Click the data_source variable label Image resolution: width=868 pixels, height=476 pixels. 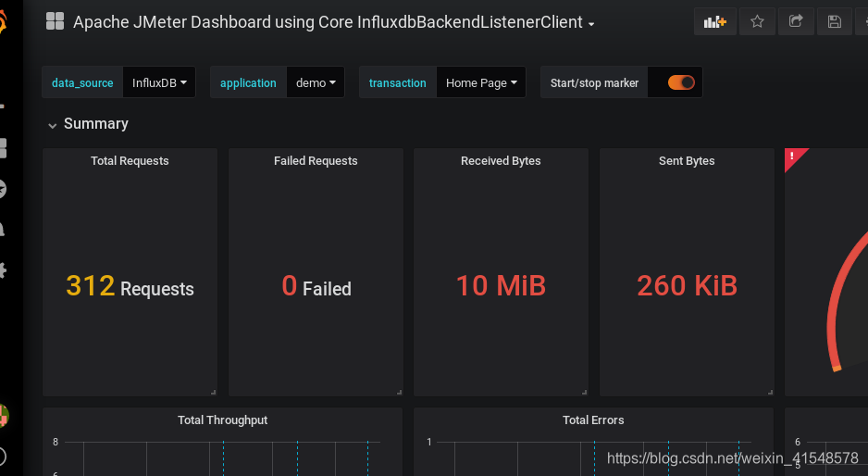coord(82,82)
